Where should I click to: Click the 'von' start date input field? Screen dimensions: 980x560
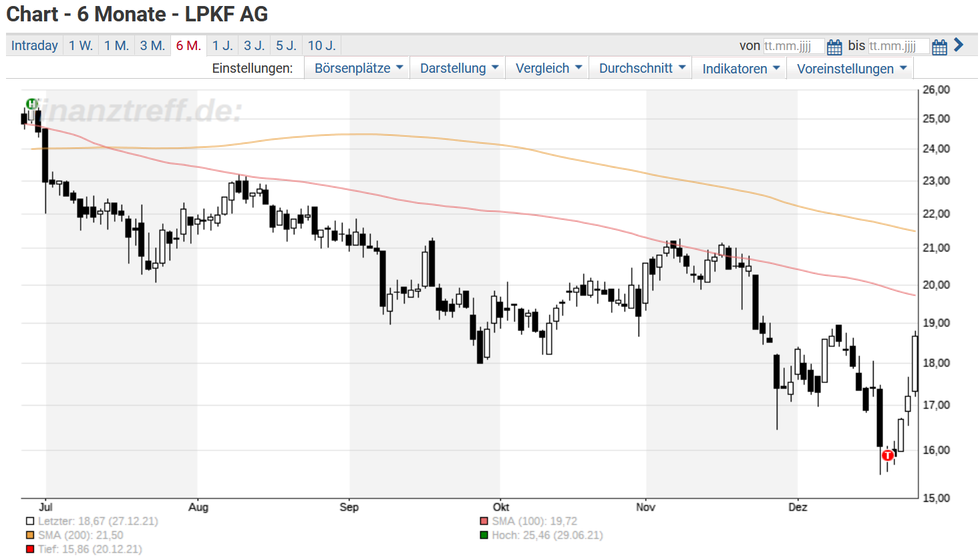(794, 46)
